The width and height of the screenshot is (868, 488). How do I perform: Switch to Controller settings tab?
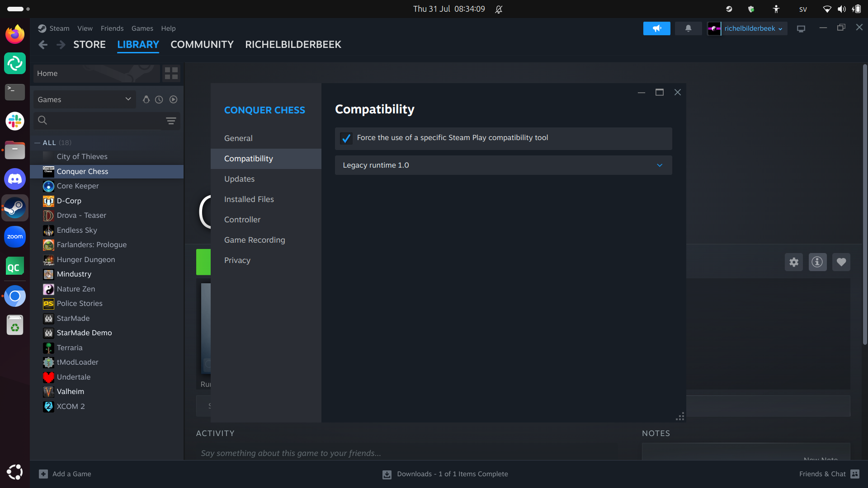coord(266,220)
